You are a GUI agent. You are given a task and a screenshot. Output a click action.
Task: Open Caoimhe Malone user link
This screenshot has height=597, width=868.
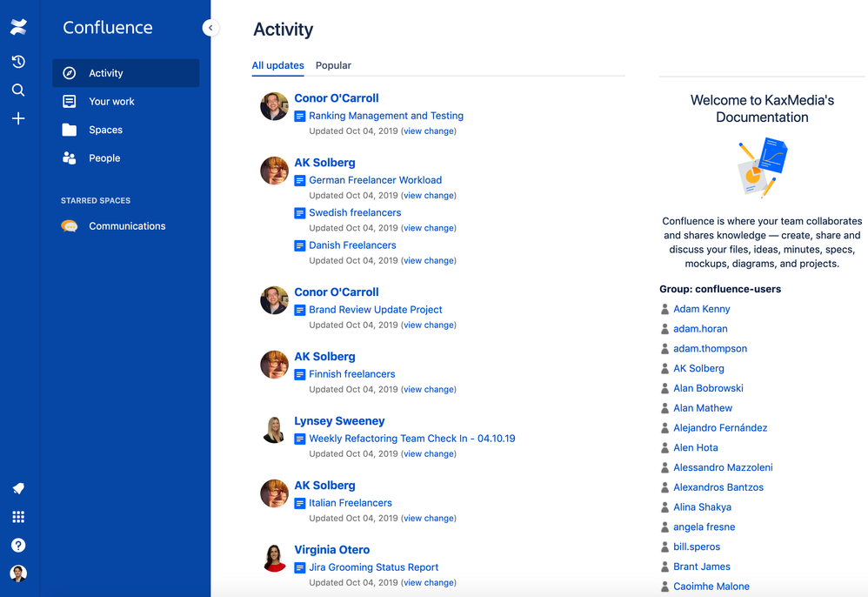click(711, 587)
